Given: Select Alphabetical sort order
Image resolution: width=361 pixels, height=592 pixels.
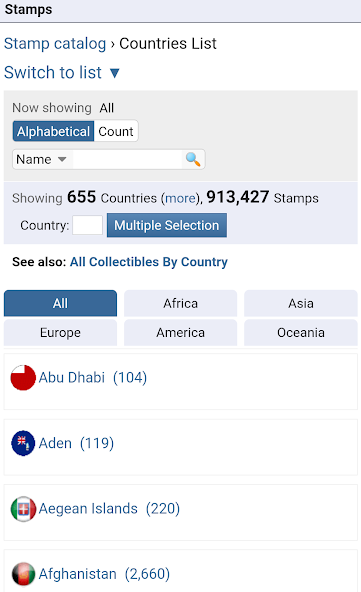Looking at the screenshot, I should (53, 131).
